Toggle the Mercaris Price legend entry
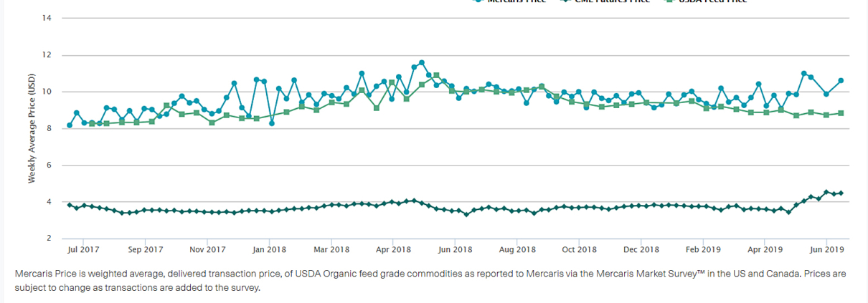Screen dimensions: 868x303 click(x=515, y=1)
